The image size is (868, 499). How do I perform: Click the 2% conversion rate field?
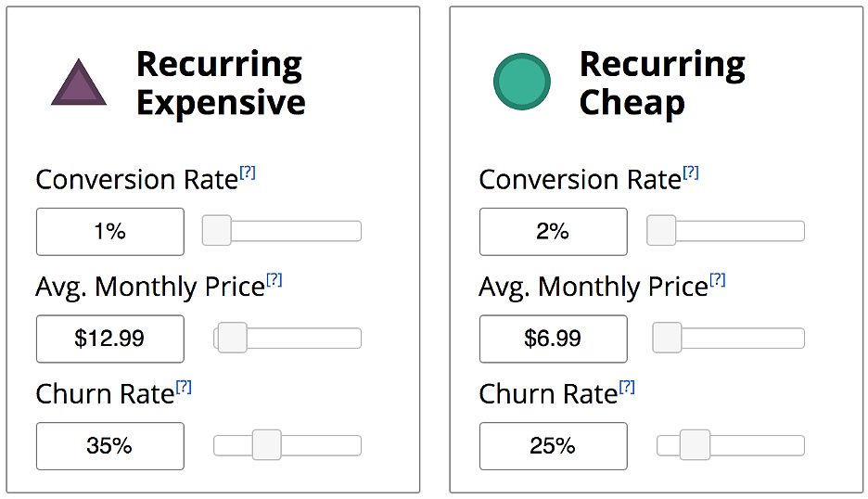pyautogui.click(x=554, y=232)
